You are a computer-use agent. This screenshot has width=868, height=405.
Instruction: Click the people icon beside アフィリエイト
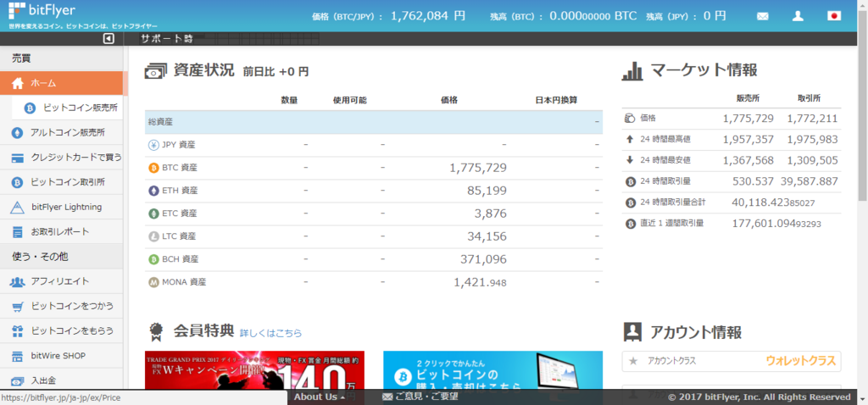tap(18, 281)
